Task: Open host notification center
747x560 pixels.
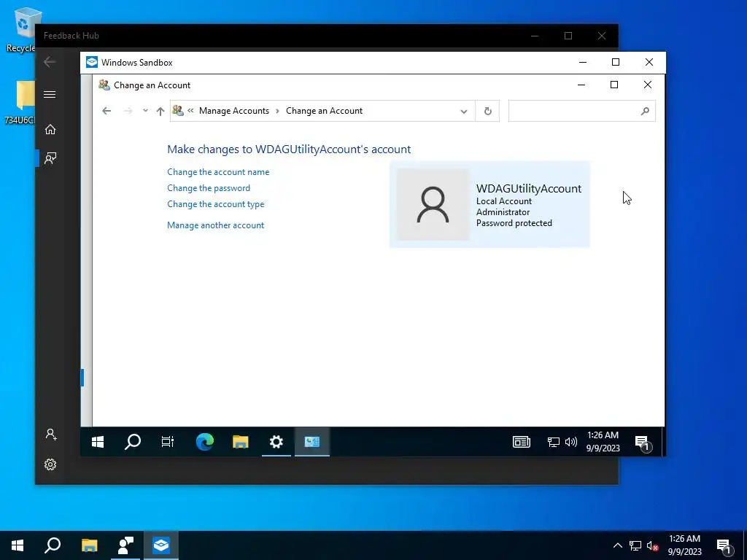Action: tap(724, 546)
